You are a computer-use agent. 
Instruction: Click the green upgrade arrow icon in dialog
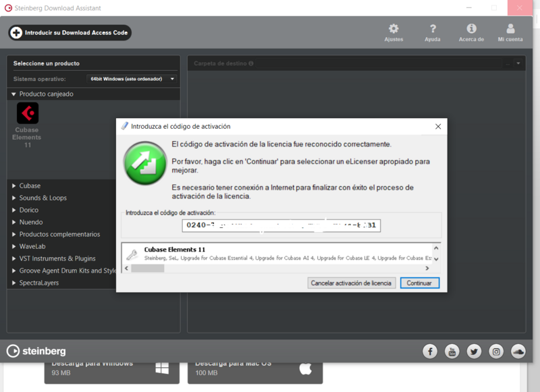click(x=145, y=163)
